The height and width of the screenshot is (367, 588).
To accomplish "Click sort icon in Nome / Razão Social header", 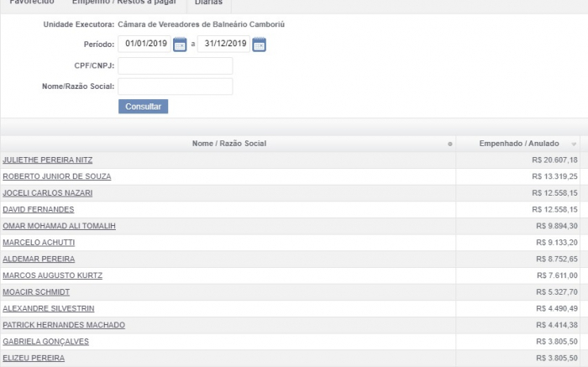I will (450, 144).
